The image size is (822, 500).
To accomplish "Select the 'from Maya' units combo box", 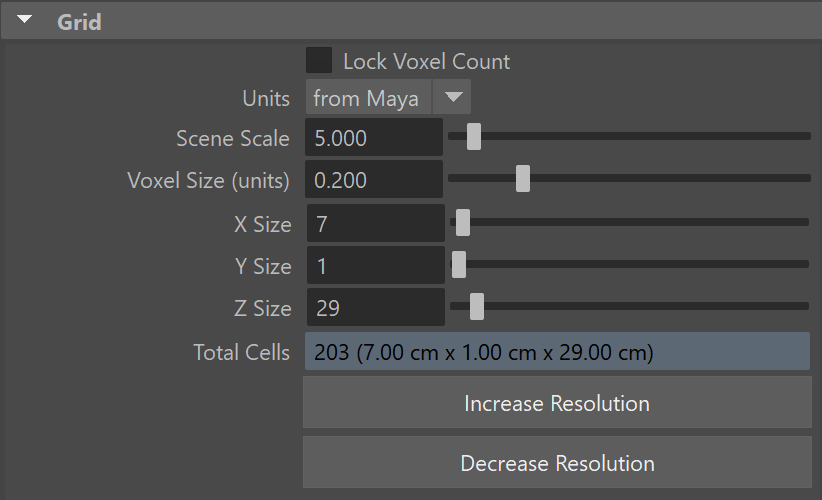I will pyautogui.click(x=388, y=97).
